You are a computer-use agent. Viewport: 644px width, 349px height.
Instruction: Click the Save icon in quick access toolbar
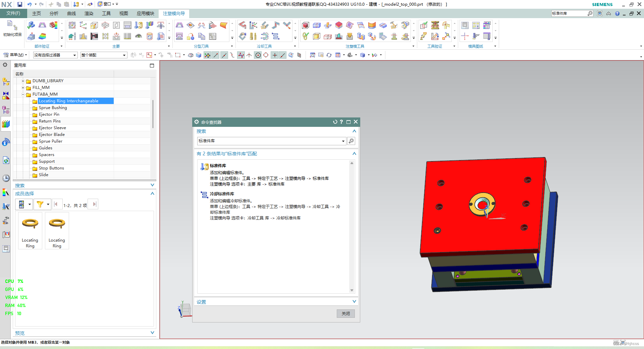20,4
